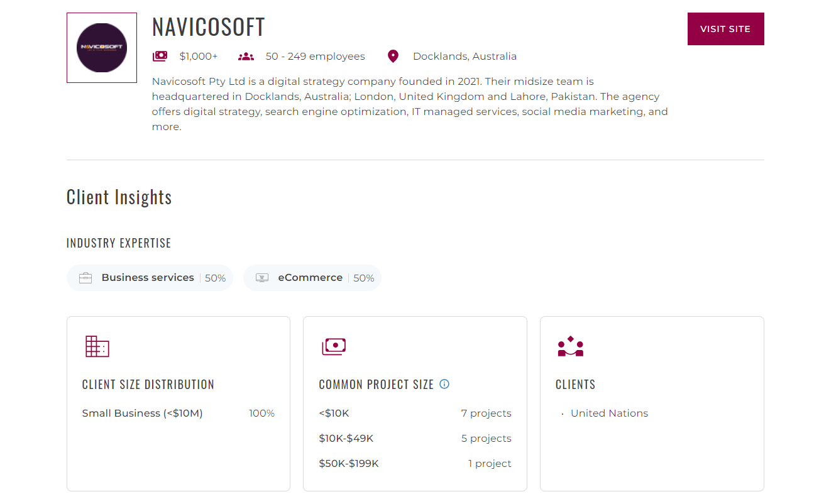Click the location pin icon
Viewport: 819px width, 504px height.
393,57
